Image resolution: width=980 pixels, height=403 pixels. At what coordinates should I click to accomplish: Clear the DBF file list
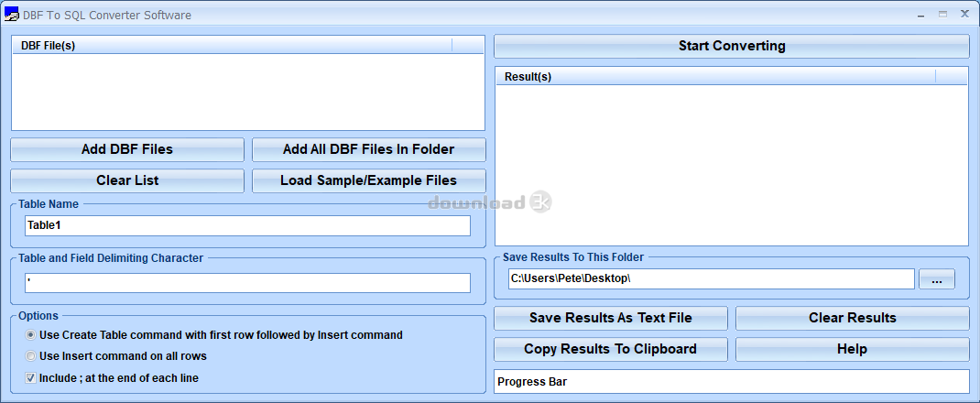coord(127,180)
